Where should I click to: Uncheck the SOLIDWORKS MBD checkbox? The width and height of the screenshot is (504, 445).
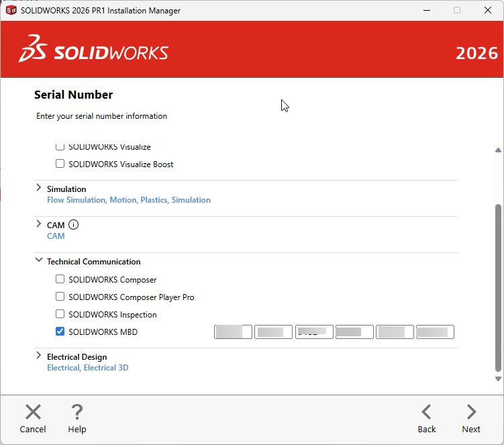coord(60,331)
